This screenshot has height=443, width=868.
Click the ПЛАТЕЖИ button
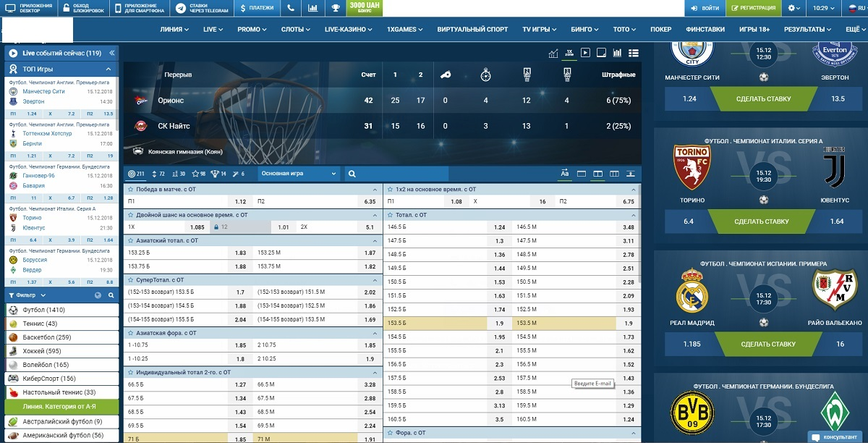point(258,8)
